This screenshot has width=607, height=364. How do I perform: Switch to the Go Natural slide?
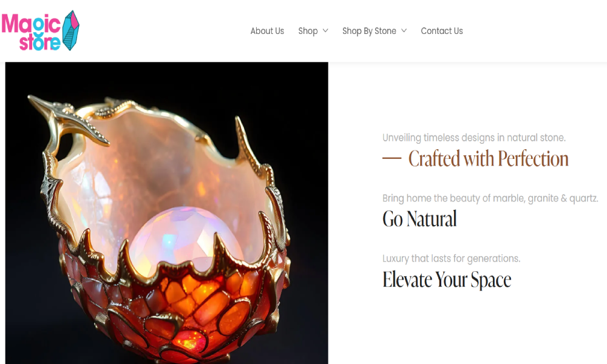point(419,218)
